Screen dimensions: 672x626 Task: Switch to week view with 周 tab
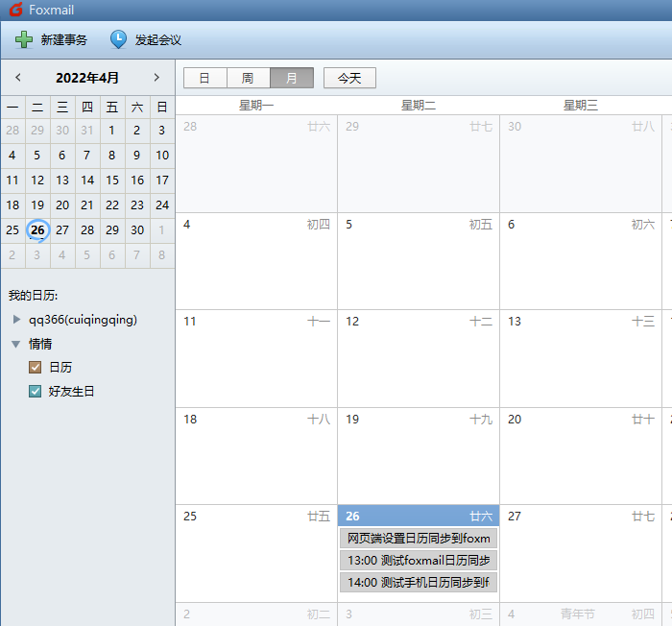point(248,78)
